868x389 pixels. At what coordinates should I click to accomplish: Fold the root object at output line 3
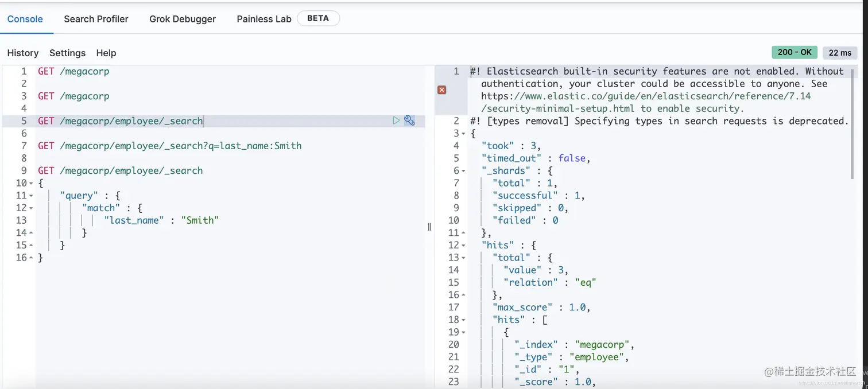click(464, 134)
